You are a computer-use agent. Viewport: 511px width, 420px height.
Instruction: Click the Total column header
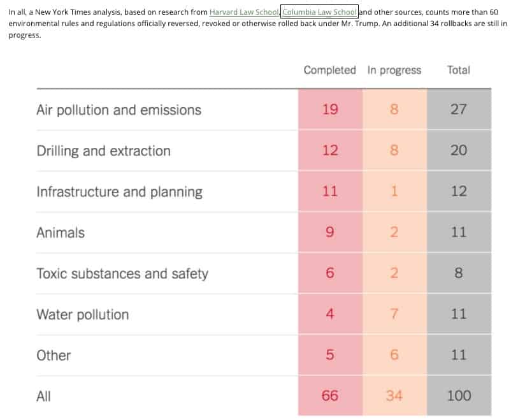(x=458, y=70)
